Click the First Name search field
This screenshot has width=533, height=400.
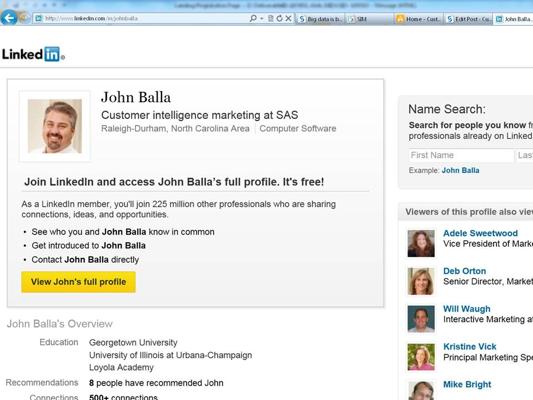coord(461,155)
